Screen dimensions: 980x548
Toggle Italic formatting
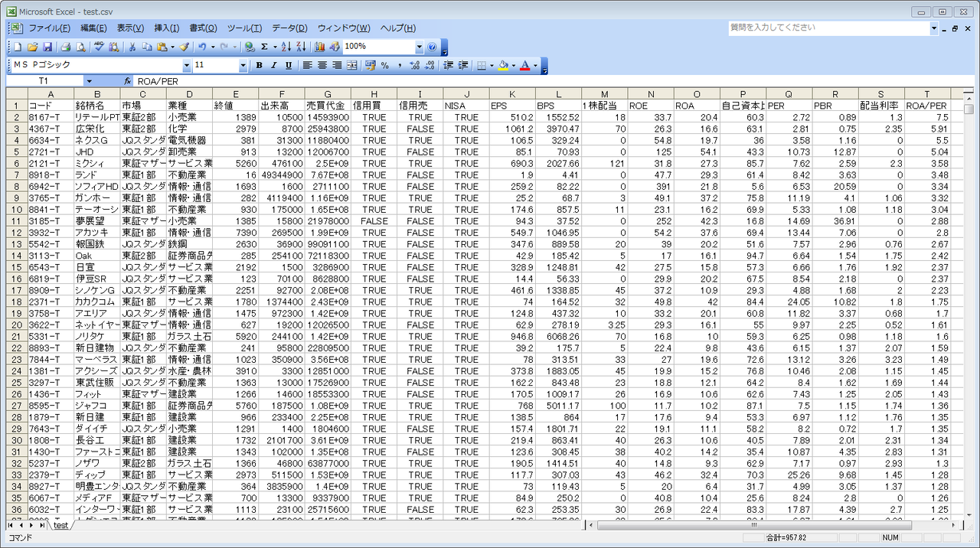(273, 66)
